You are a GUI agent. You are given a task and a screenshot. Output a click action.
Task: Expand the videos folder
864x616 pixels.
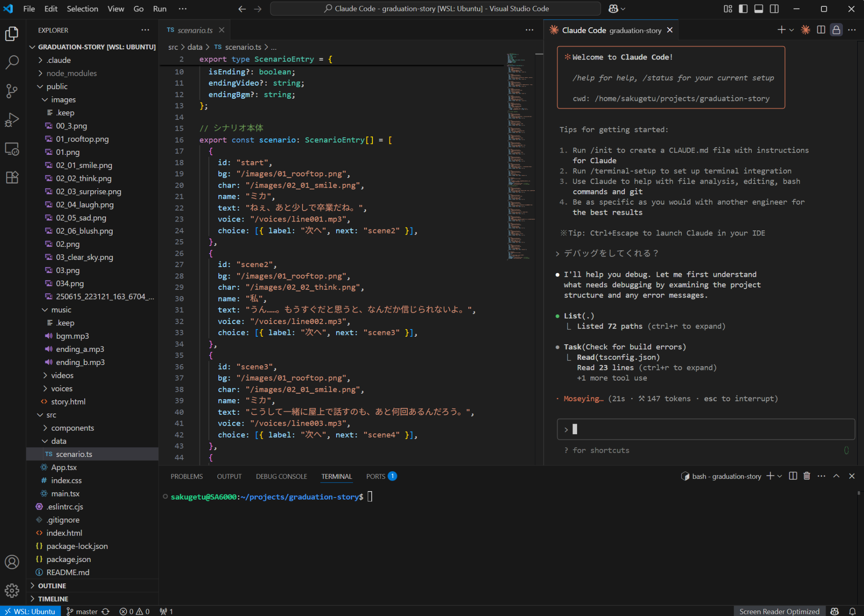[62, 375]
